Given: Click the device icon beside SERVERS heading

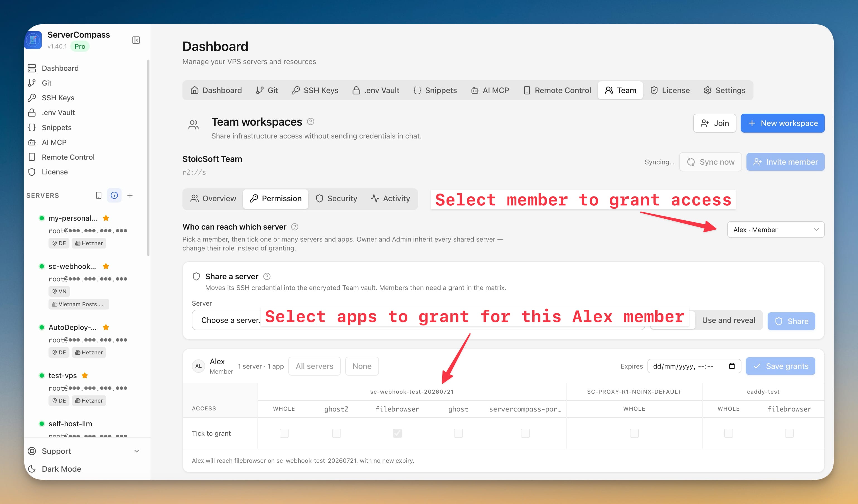Looking at the screenshot, I should click(99, 195).
